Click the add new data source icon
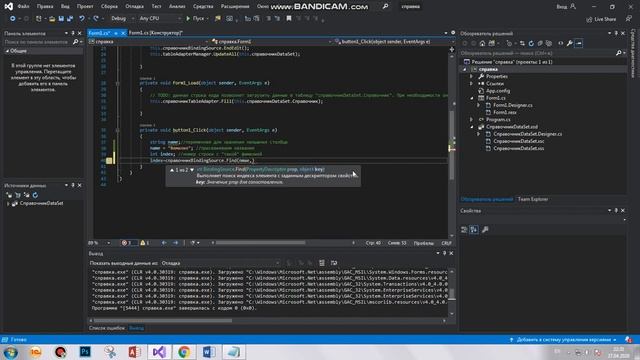Image resolution: width=640 pixels, height=360 pixels. [x=9, y=195]
